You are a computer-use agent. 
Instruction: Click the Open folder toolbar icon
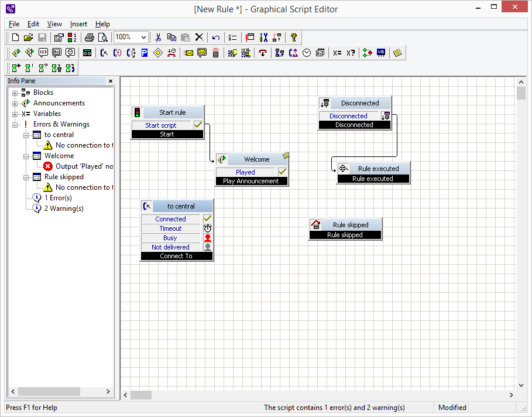[29, 37]
